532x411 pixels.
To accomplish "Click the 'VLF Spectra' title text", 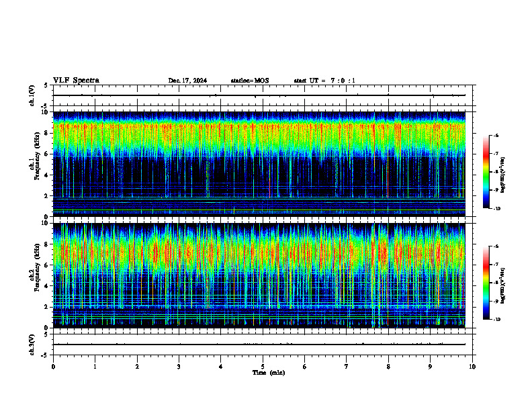I will 76,81.
